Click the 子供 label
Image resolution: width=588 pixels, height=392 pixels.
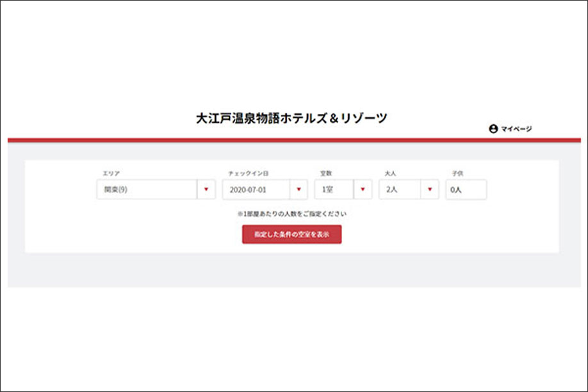tap(457, 174)
